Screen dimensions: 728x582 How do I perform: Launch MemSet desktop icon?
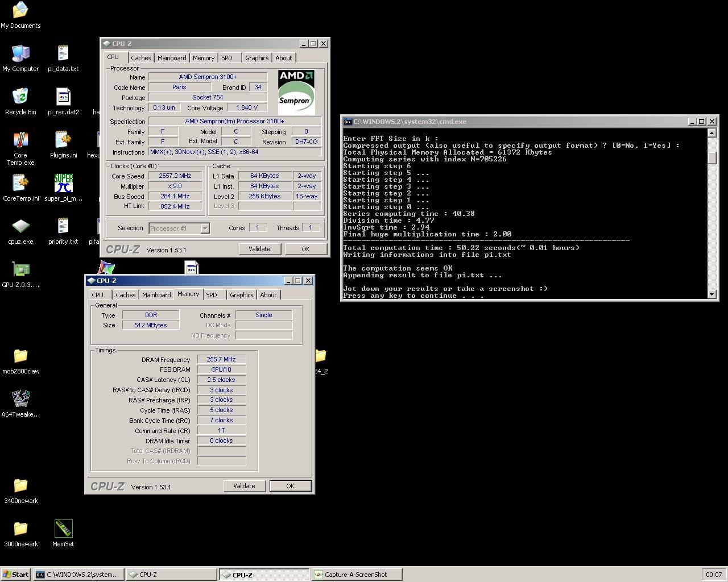(63, 534)
